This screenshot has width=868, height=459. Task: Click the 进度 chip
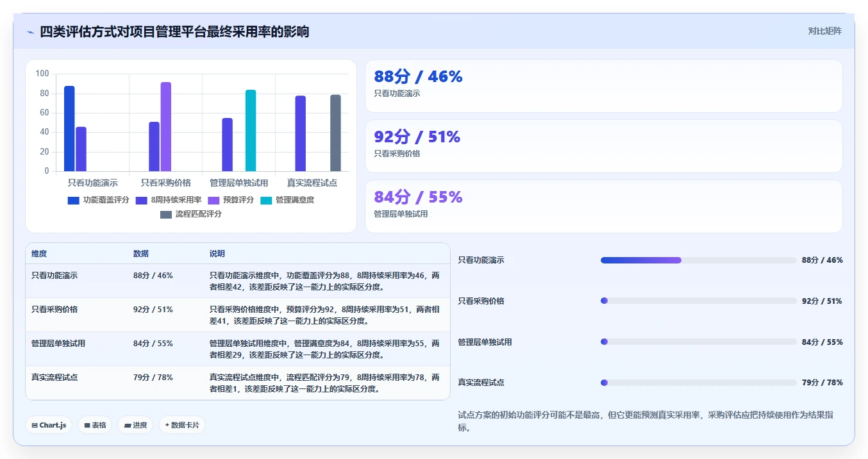coord(135,425)
